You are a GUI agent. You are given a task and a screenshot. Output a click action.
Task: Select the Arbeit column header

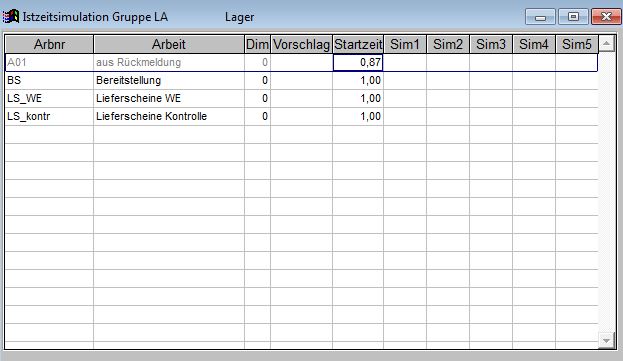169,44
